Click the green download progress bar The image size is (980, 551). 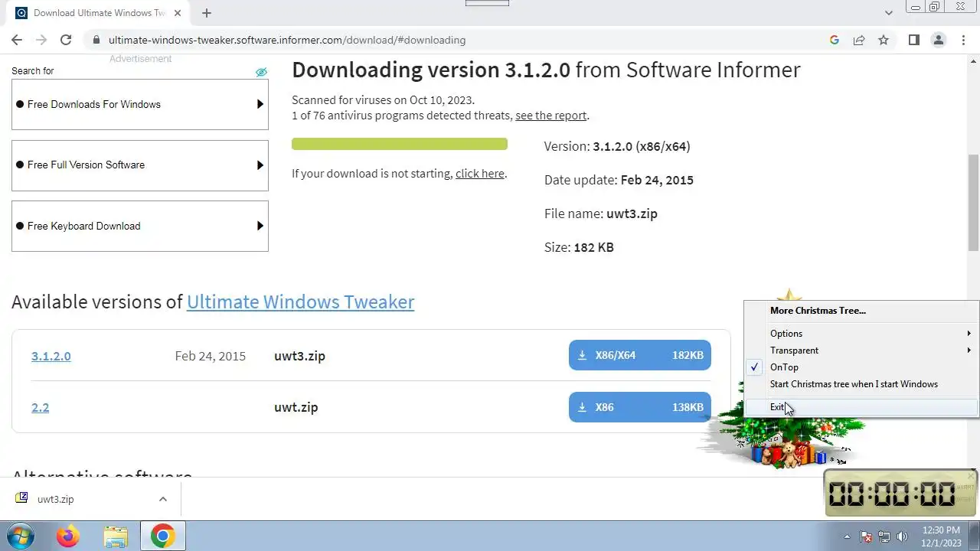coord(399,144)
